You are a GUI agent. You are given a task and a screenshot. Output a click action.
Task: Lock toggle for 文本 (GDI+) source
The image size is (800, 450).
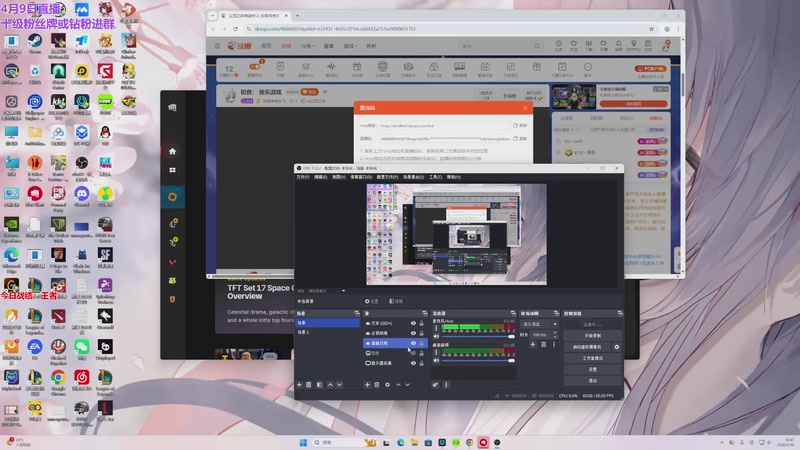(x=421, y=323)
